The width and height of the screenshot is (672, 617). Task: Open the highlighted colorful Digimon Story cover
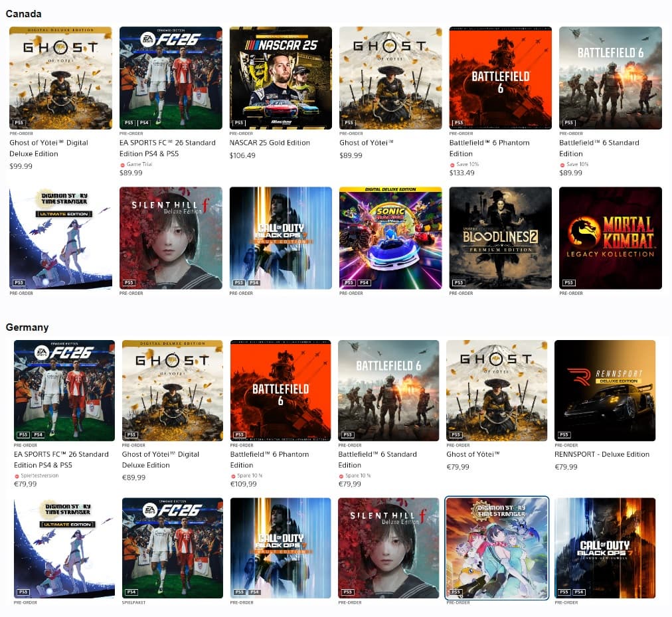tap(497, 548)
